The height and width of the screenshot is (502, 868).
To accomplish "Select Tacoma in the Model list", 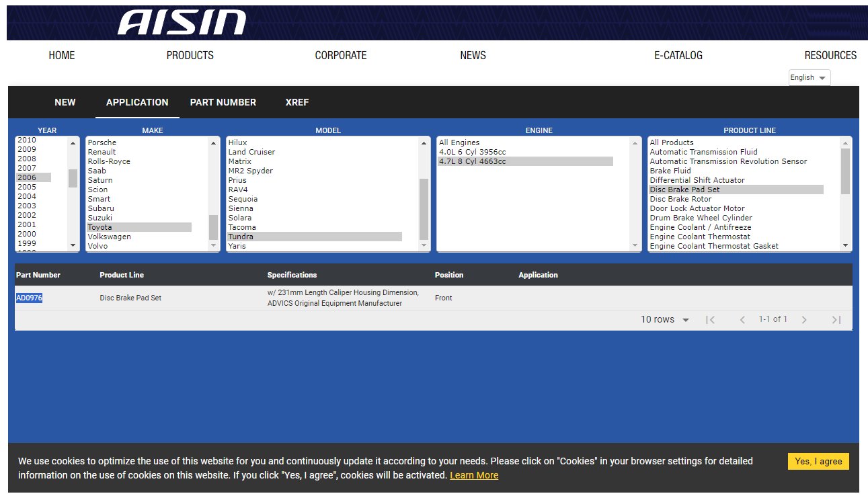I will click(x=242, y=227).
